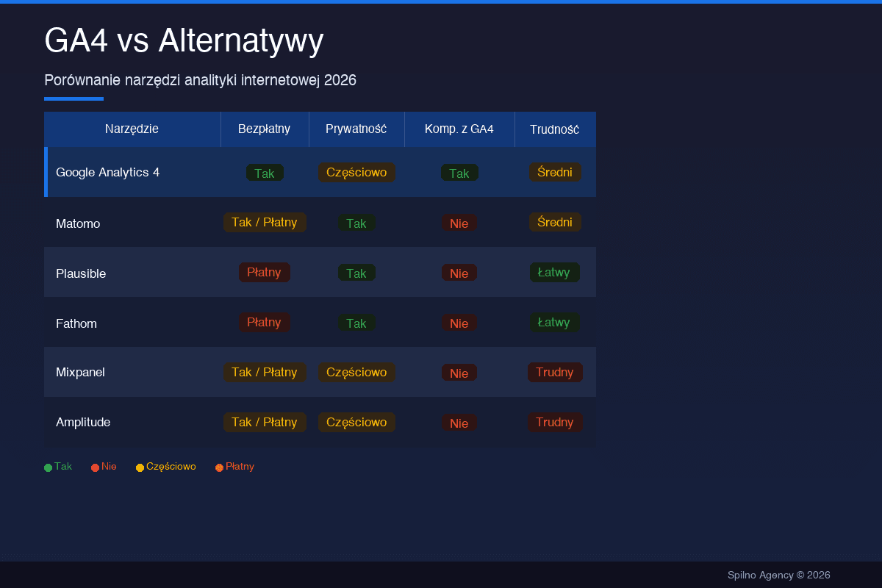Select the Prywatność column header
Viewport: 882px width, 588px height.
pos(356,129)
